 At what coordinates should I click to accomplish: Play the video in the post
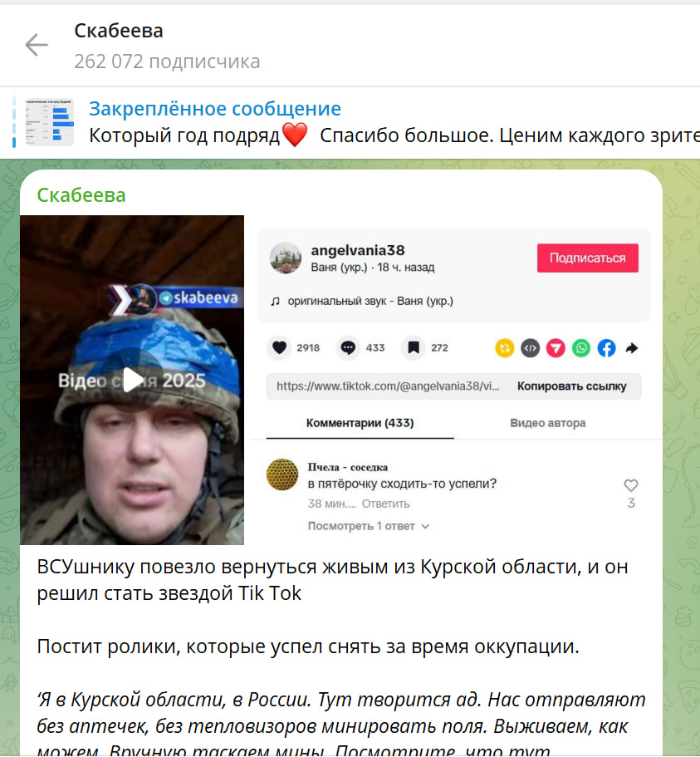point(132,380)
